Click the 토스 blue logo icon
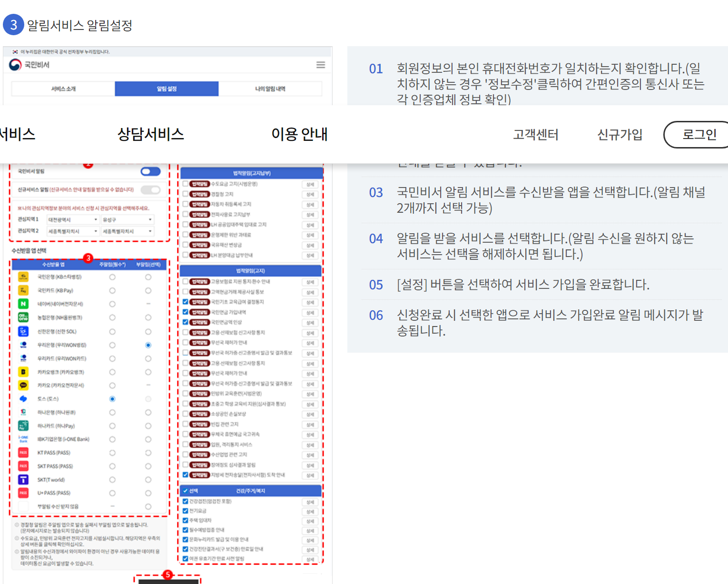This screenshot has width=728, height=584. pyautogui.click(x=23, y=399)
